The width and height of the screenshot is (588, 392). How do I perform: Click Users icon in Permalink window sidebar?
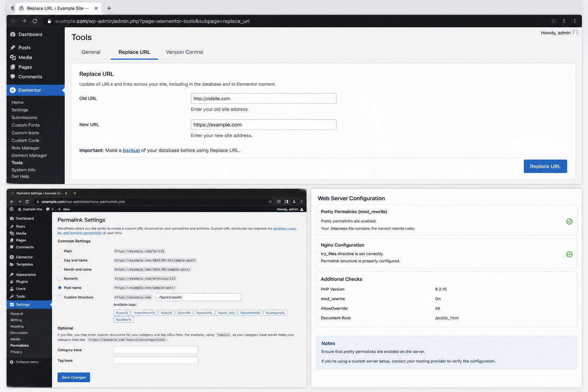[x=12, y=289]
